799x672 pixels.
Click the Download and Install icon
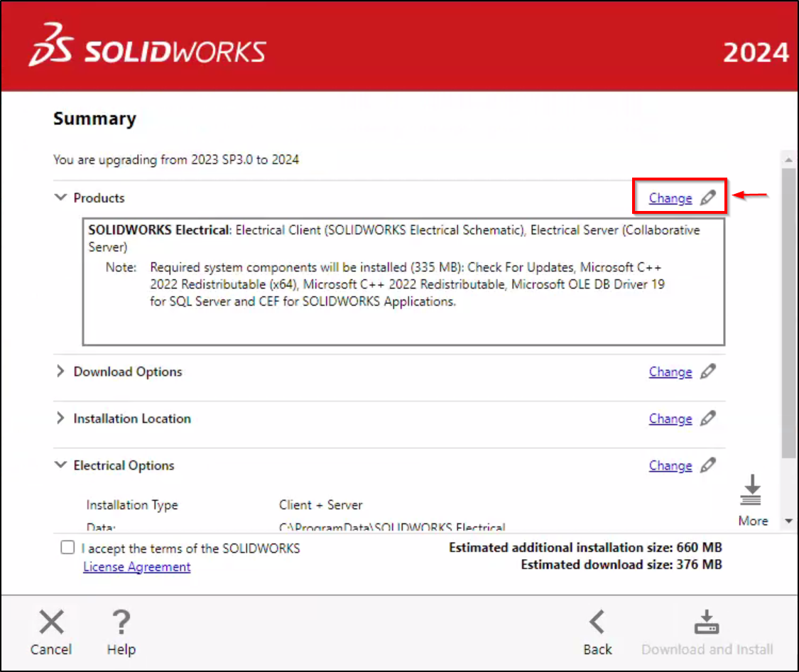tap(707, 622)
